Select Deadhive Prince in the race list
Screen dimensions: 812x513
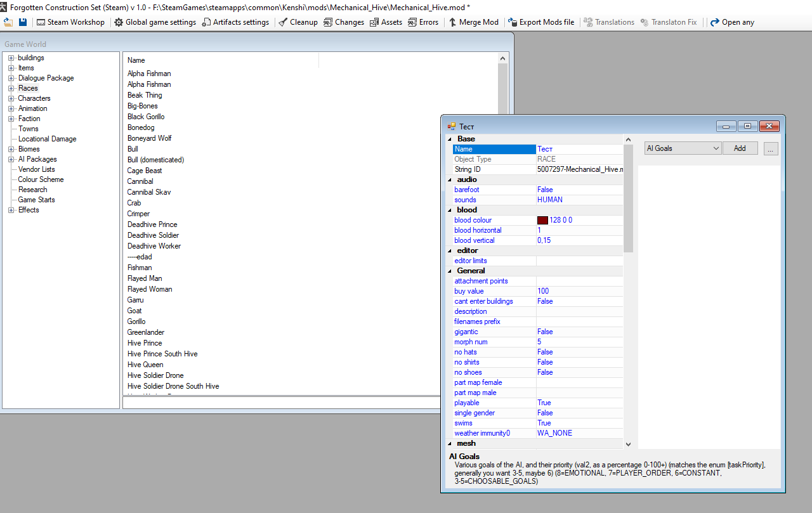point(152,224)
